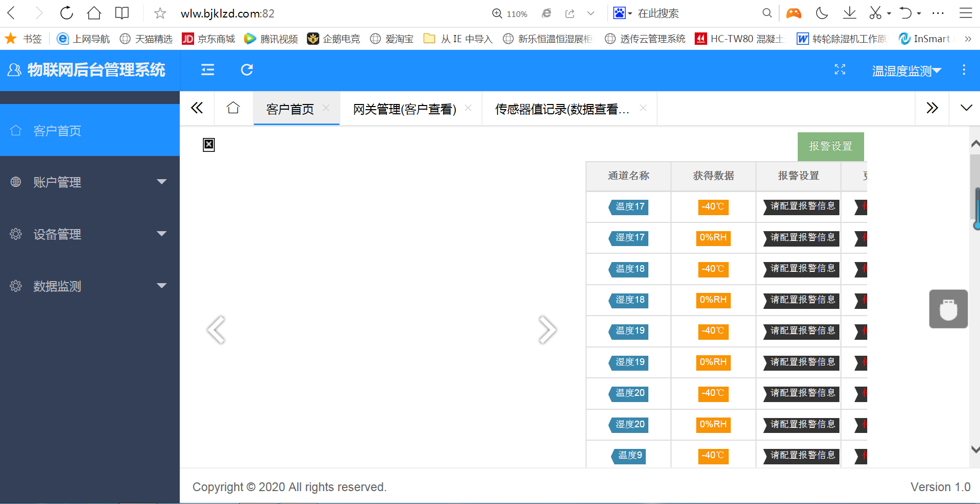Open the 110% zoom indicator
Viewport: 980px width, 504px height.
(510, 14)
